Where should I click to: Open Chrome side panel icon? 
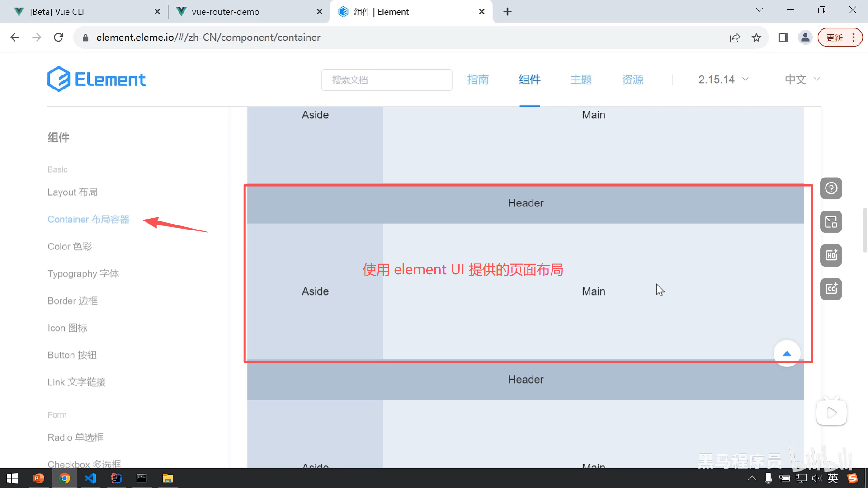(x=783, y=38)
